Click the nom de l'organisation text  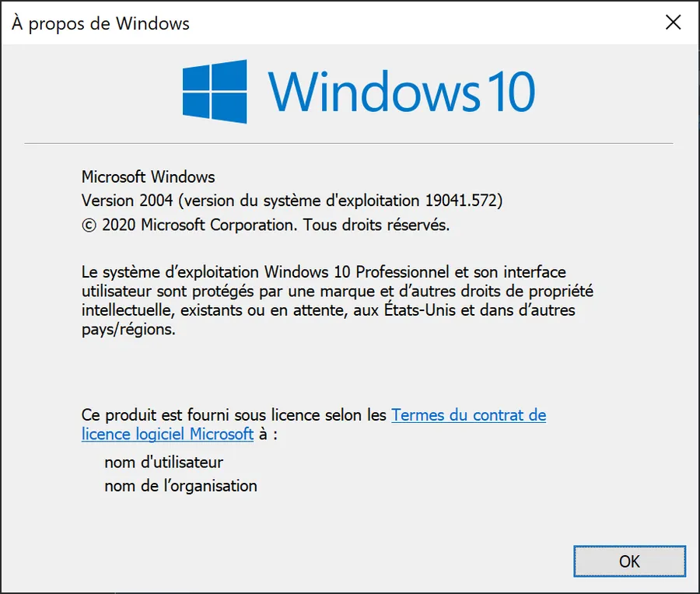pyautogui.click(x=180, y=486)
